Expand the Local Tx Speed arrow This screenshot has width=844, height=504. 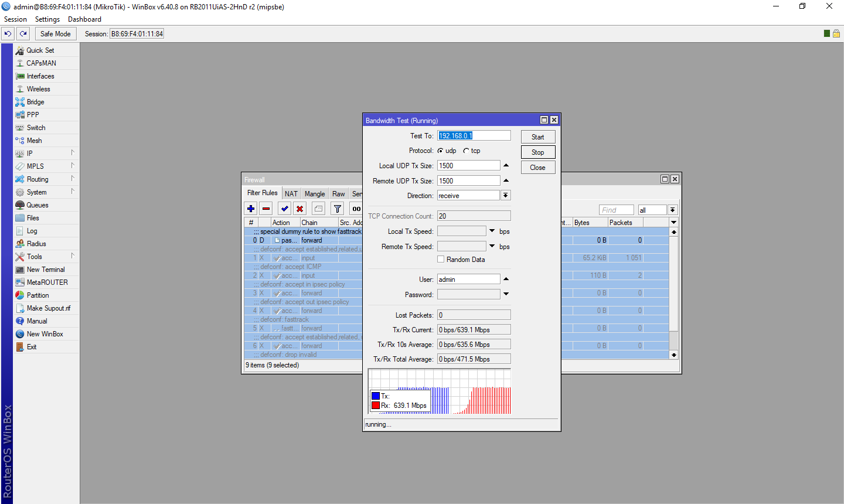point(492,231)
